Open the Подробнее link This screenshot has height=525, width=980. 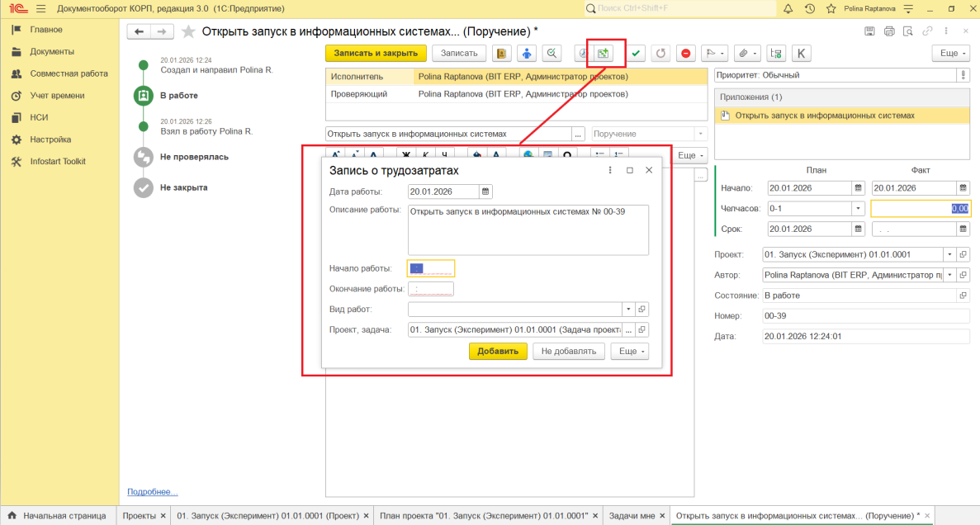click(x=152, y=492)
